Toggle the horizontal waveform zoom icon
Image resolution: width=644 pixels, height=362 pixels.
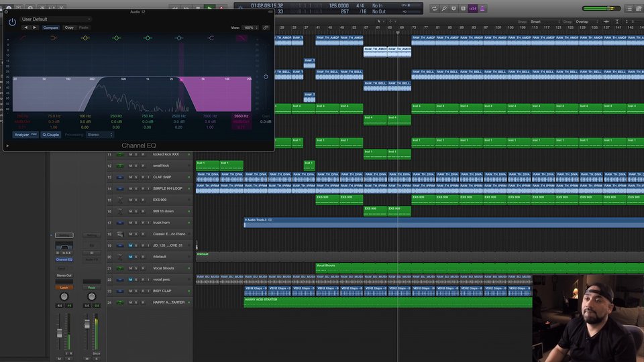[x=606, y=21]
